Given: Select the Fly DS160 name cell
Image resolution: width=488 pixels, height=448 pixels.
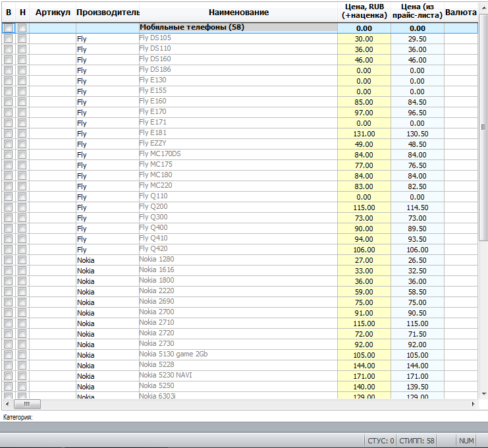Looking at the screenshot, I should click(238, 59).
